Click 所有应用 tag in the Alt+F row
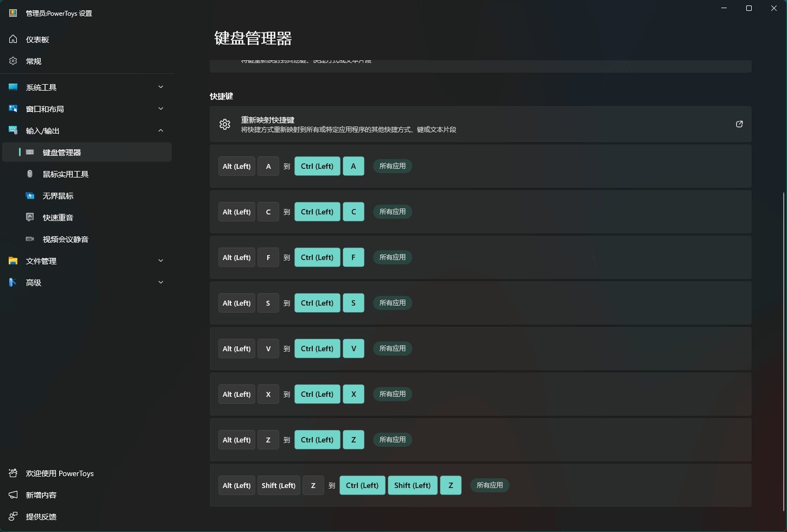The width and height of the screenshot is (787, 532). (x=393, y=257)
